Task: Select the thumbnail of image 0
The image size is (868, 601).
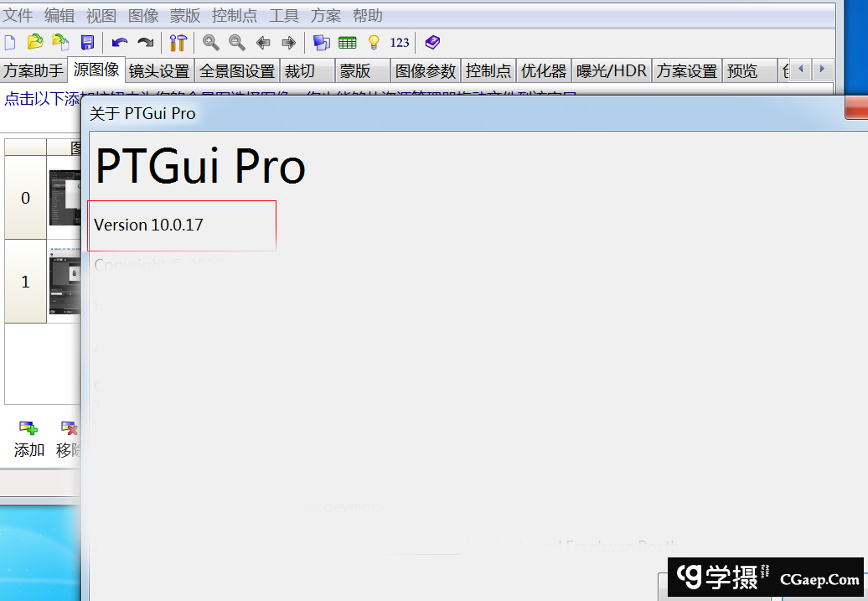Action: [x=65, y=198]
